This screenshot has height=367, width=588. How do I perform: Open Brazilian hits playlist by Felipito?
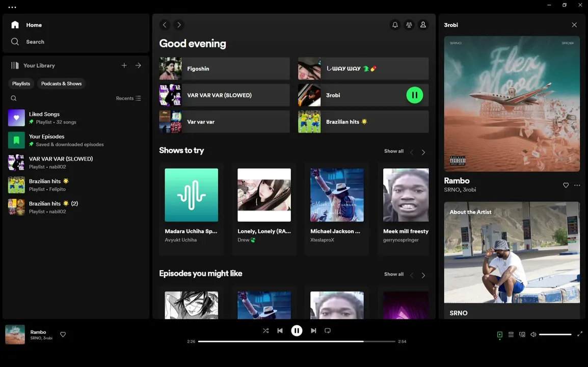point(76,185)
